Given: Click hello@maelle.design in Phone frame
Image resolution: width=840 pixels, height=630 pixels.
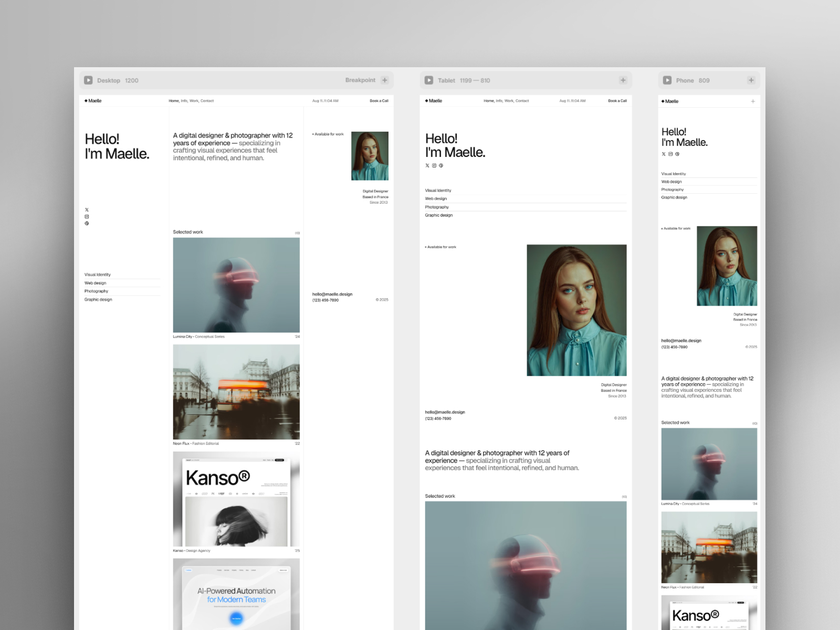Looking at the screenshot, I should coord(681,341).
